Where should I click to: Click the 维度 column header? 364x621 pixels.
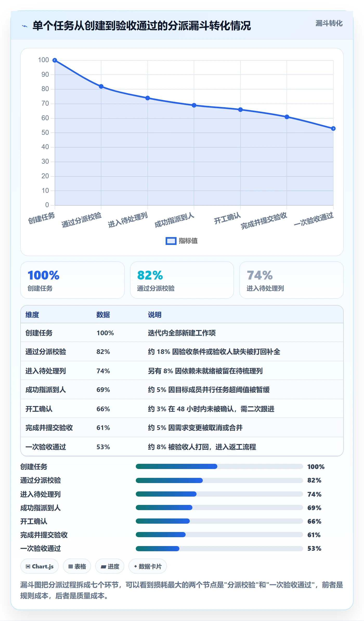coord(32,315)
